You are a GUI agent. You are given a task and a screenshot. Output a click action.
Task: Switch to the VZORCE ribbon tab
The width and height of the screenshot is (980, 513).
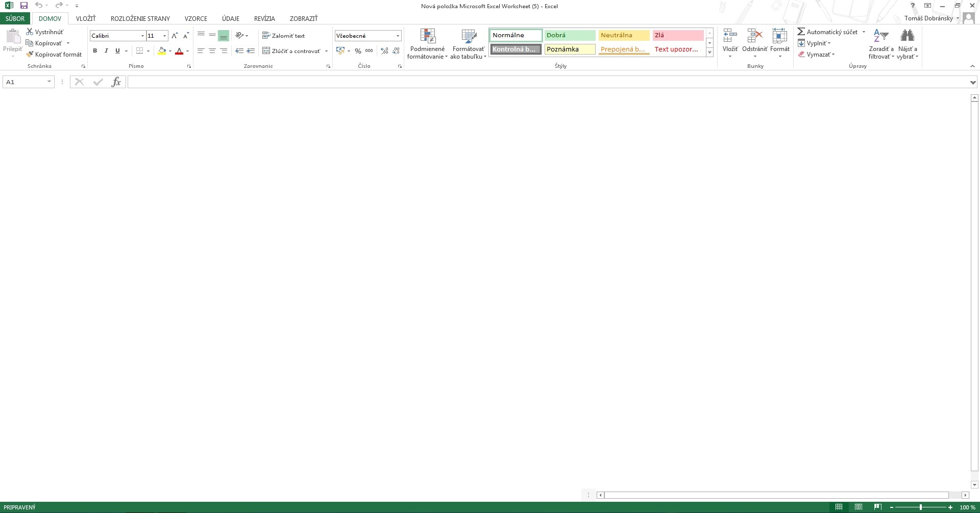point(195,18)
